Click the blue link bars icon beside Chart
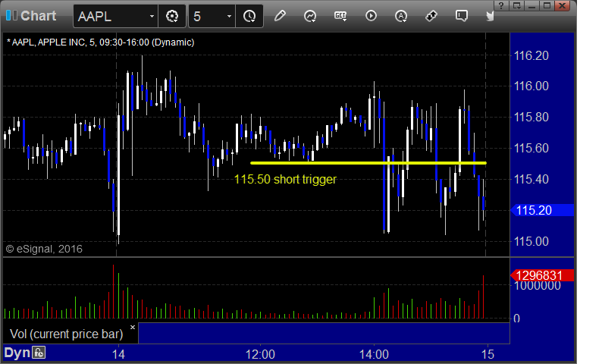602x364 pixels. click(x=11, y=15)
